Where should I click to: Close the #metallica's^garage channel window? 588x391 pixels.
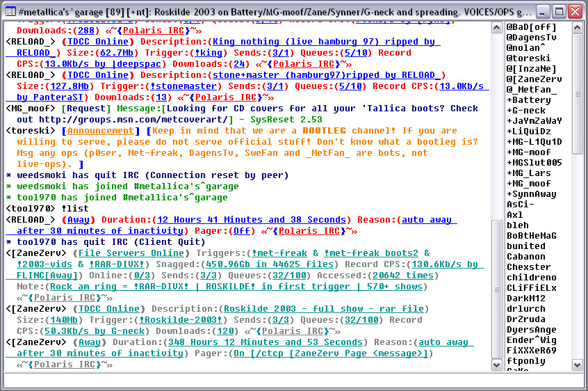(x=575, y=12)
